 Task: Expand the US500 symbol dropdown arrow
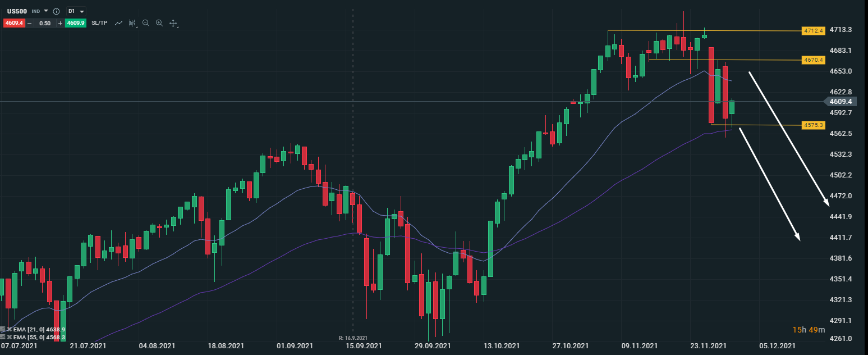[x=46, y=11]
